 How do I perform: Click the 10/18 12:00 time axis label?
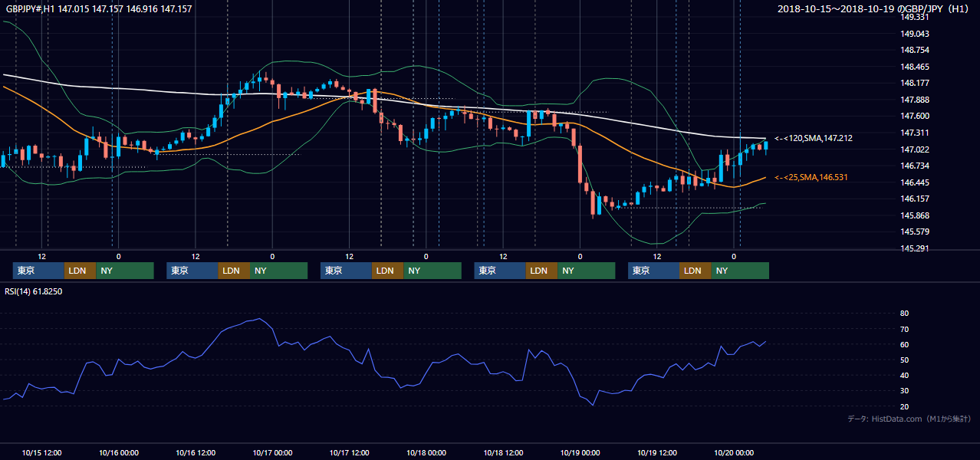pyautogui.click(x=503, y=452)
